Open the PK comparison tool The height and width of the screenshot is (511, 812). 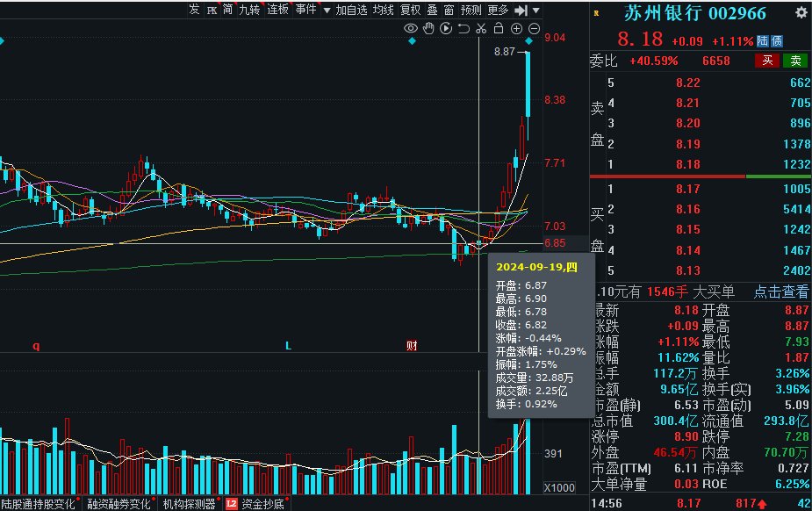212,10
